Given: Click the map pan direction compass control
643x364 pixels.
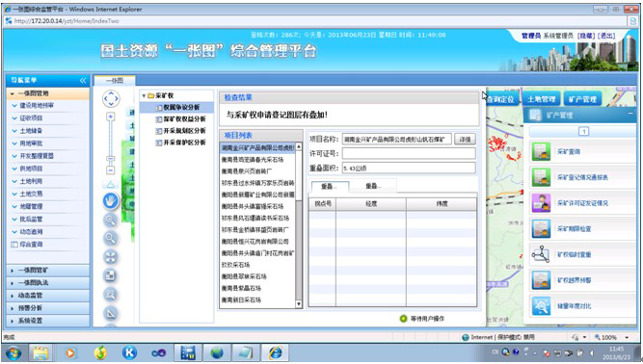Looking at the screenshot, I should (111, 99).
